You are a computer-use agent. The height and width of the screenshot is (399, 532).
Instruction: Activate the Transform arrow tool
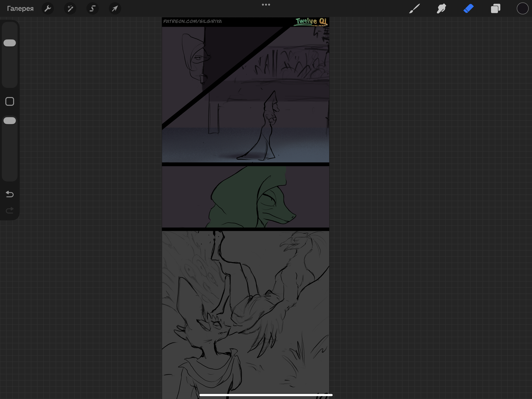(115, 9)
